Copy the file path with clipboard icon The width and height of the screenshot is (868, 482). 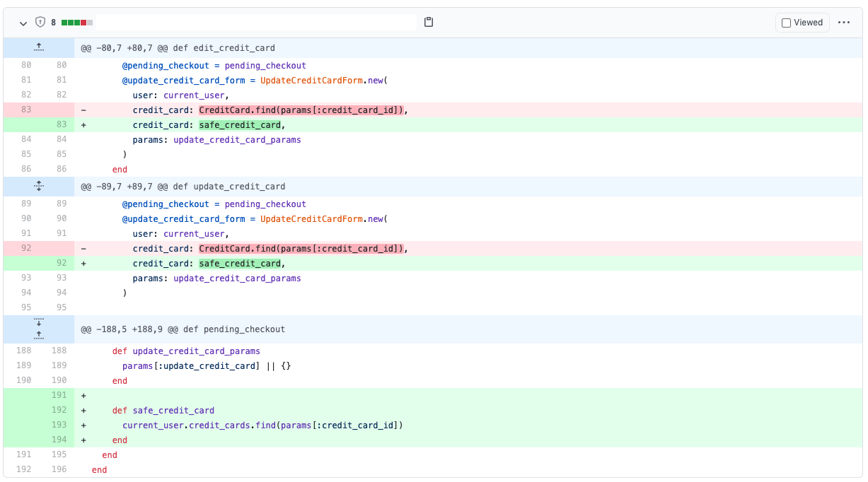pyautogui.click(x=429, y=23)
